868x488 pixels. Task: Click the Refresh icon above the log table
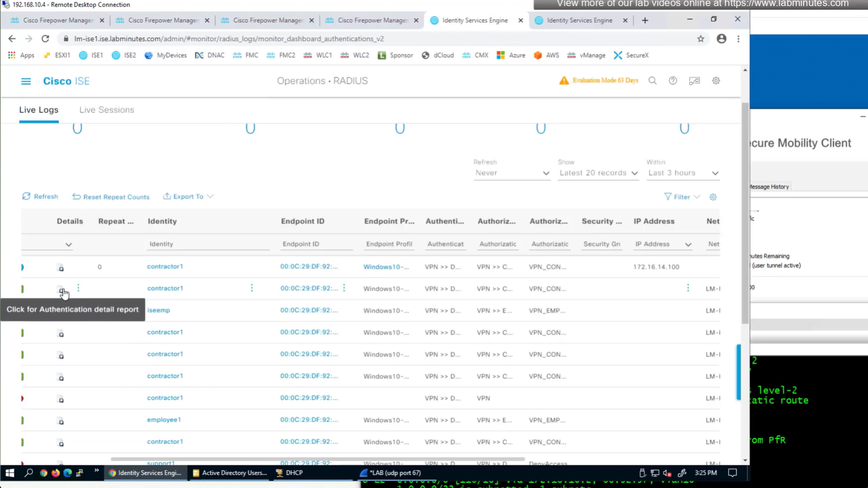[x=27, y=197]
